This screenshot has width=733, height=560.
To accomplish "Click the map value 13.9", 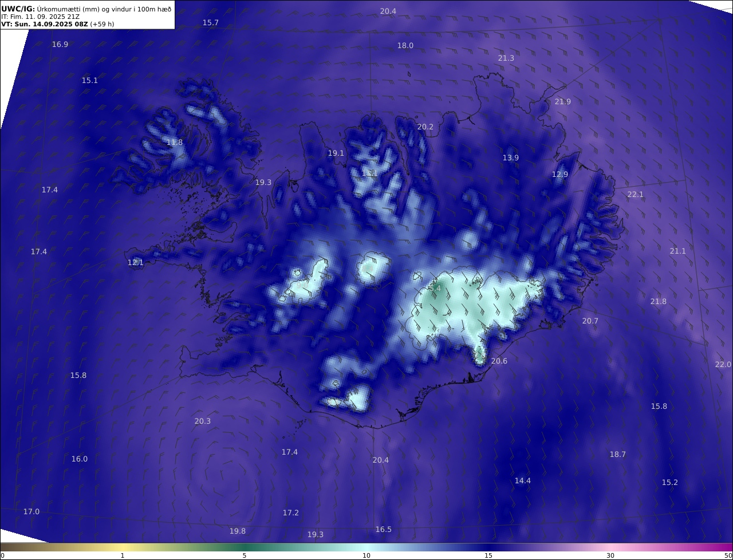I will (x=511, y=157).
